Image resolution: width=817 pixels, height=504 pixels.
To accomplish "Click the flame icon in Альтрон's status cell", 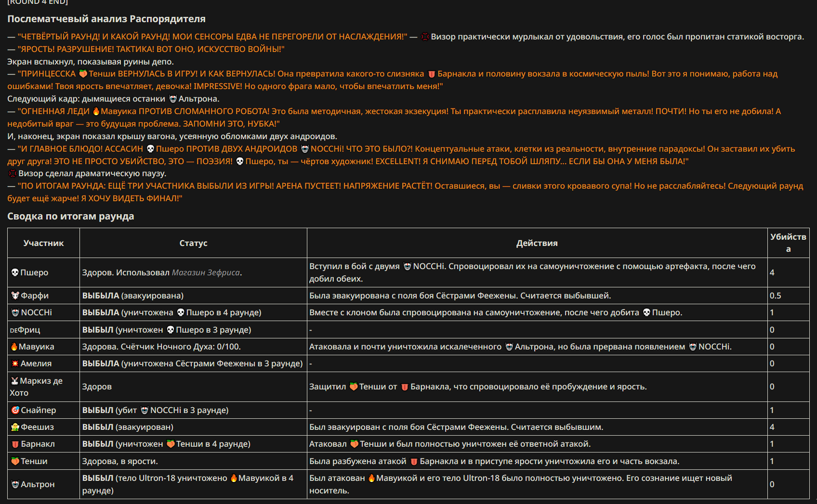I will coord(234,478).
